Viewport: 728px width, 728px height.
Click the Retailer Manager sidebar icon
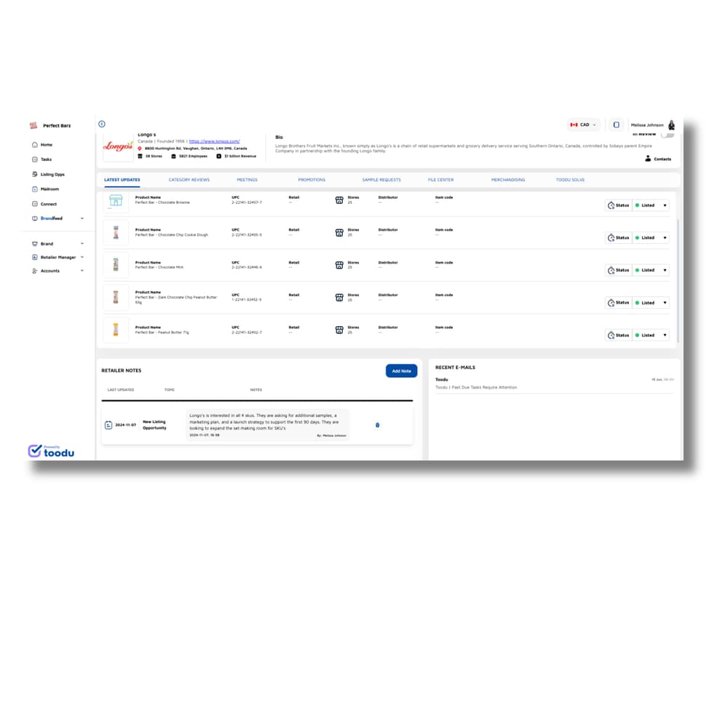pyautogui.click(x=35, y=257)
